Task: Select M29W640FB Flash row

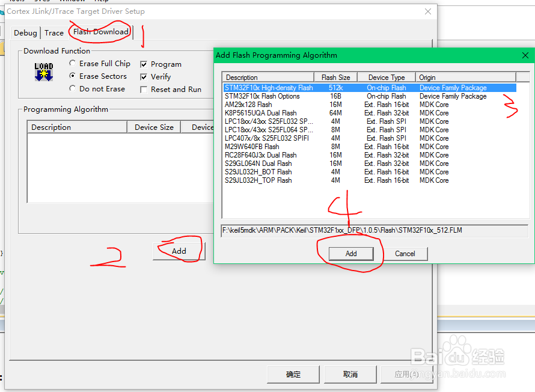Action: click(x=370, y=147)
